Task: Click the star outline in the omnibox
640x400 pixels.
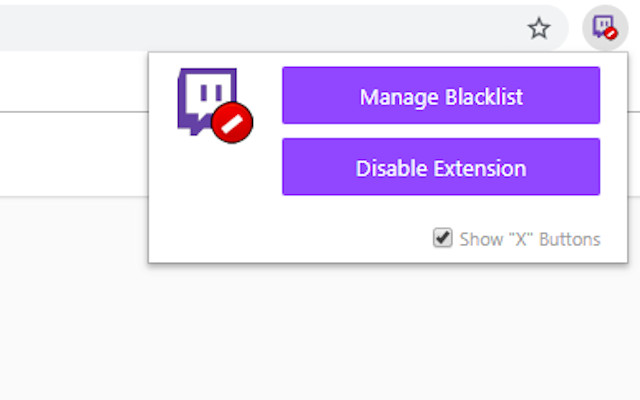Action: click(539, 28)
